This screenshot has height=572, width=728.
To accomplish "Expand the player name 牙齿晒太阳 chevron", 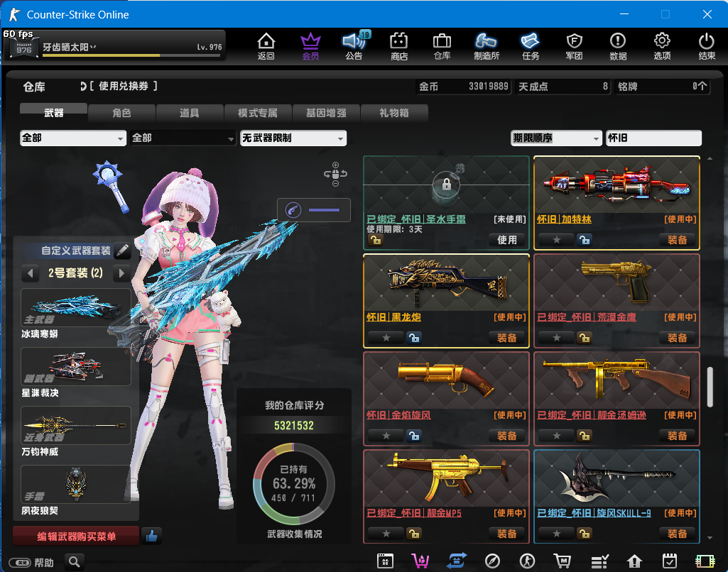I will click(93, 47).
